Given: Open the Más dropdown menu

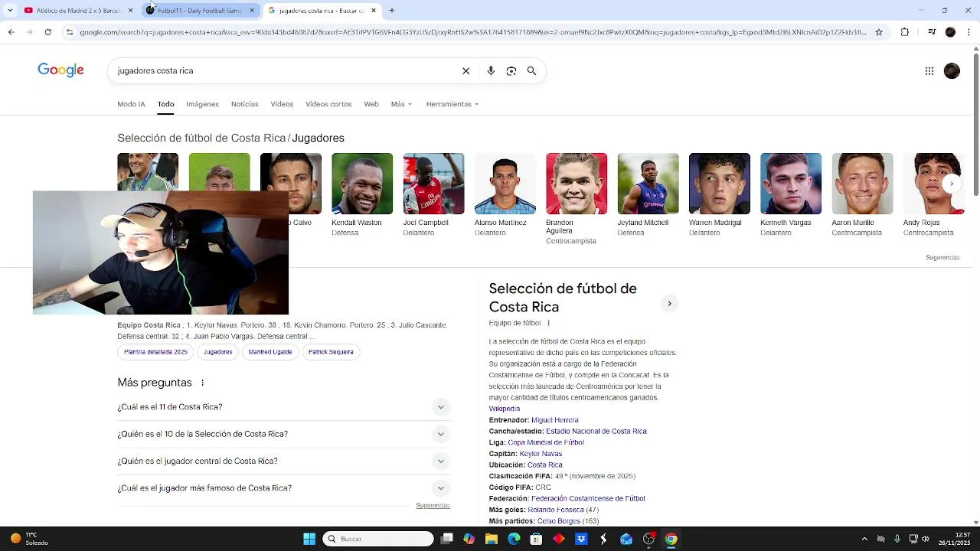Looking at the screenshot, I should coord(401,104).
